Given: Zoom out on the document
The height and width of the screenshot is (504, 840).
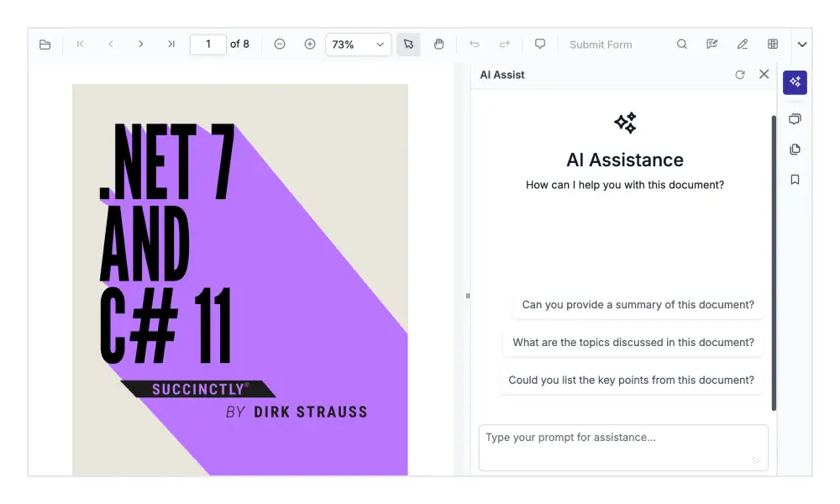Looking at the screenshot, I should pos(279,44).
